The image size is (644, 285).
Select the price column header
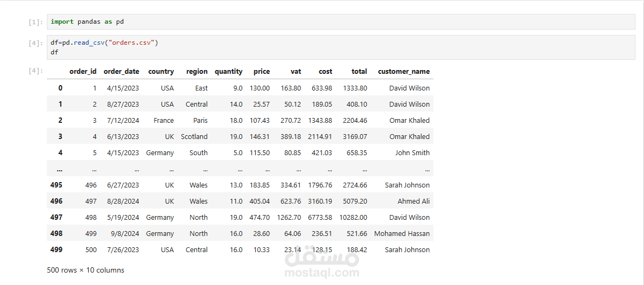click(x=262, y=72)
